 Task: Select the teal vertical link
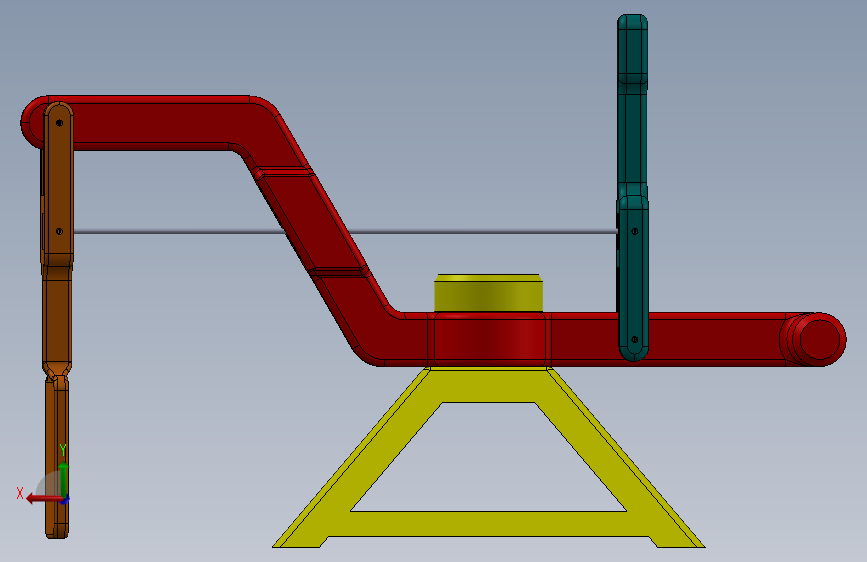(633, 188)
